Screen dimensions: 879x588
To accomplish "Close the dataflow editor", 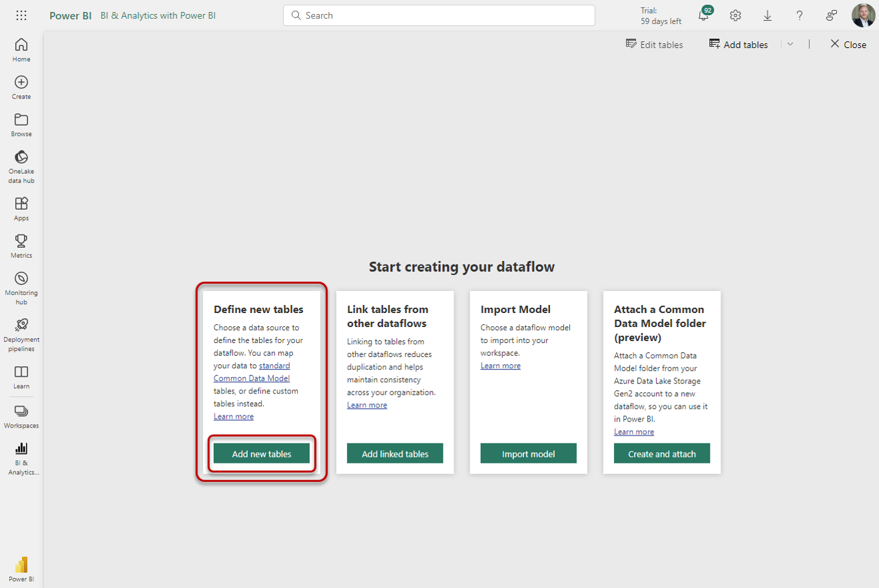I will 848,45.
